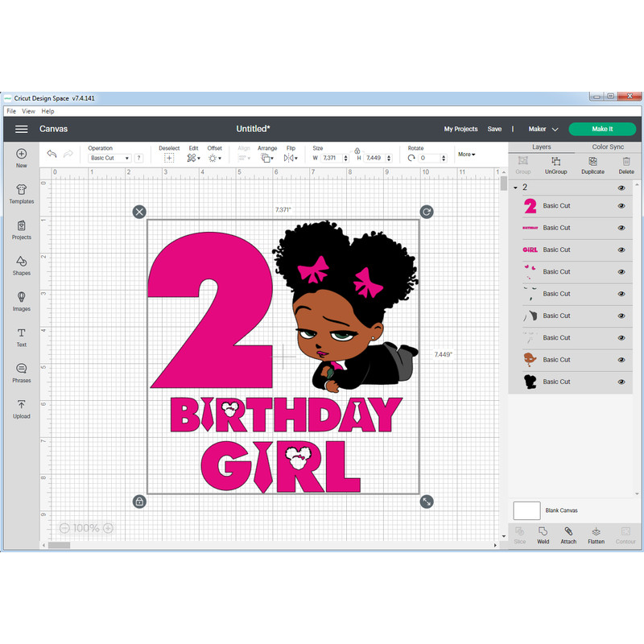Toggle the size lock icon in toolbar
644x644 pixels.
click(x=357, y=151)
